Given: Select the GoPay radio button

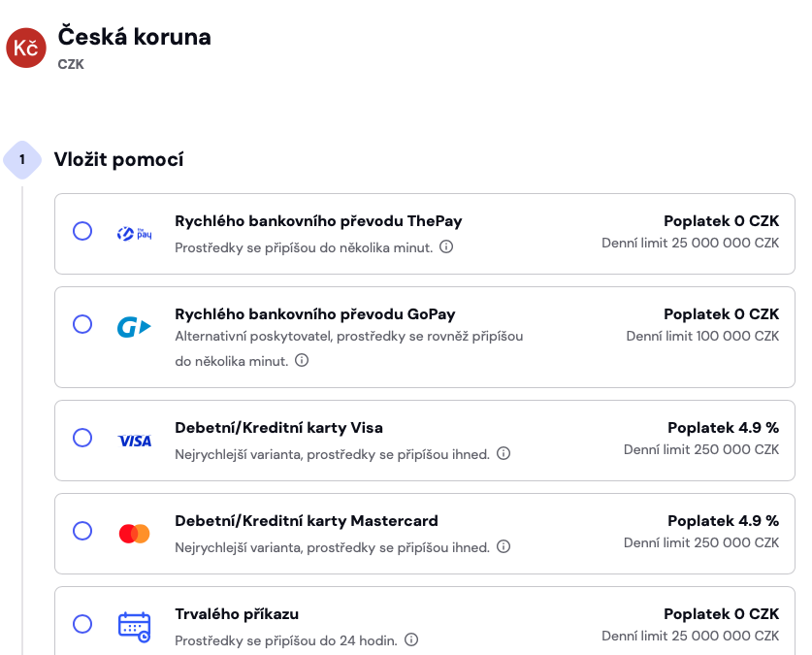Looking at the screenshot, I should tap(82, 324).
